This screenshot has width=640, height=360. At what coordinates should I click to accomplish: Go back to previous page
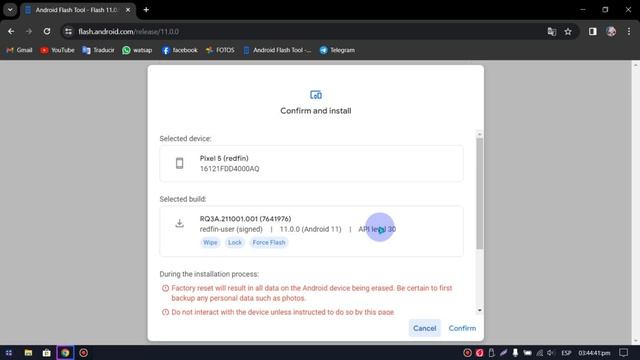[11, 31]
